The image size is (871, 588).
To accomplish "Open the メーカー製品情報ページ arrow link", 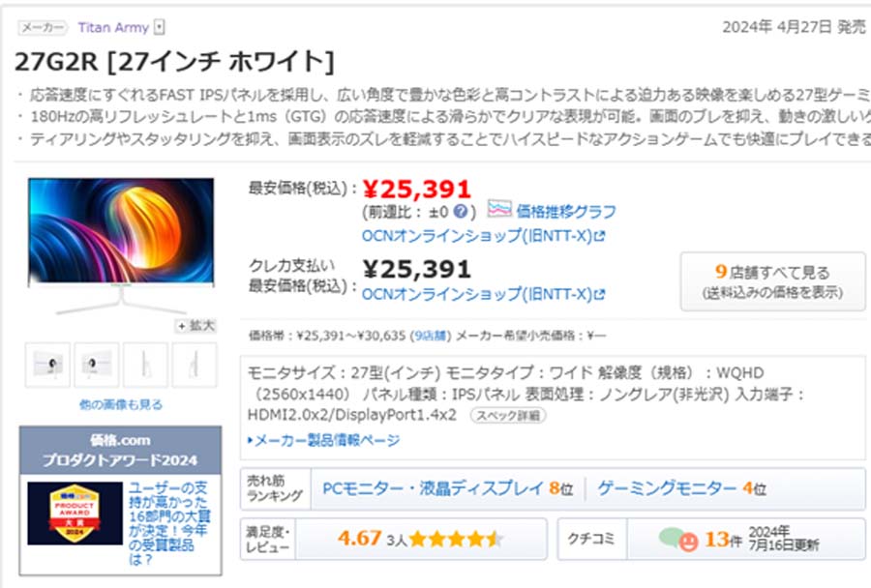I will click(323, 440).
